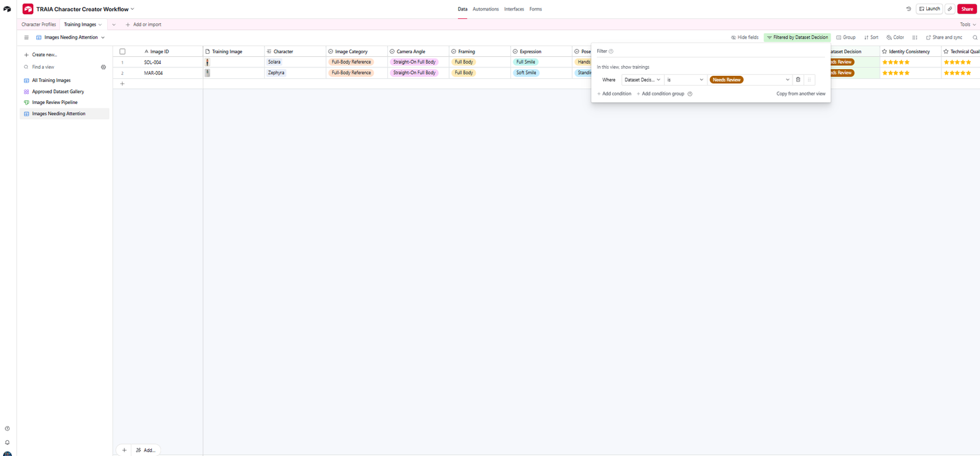This screenshot has width=980, height=456.
Task: Open row height toolbar icon
Action: pyautogui.click(x=914, y=37)
